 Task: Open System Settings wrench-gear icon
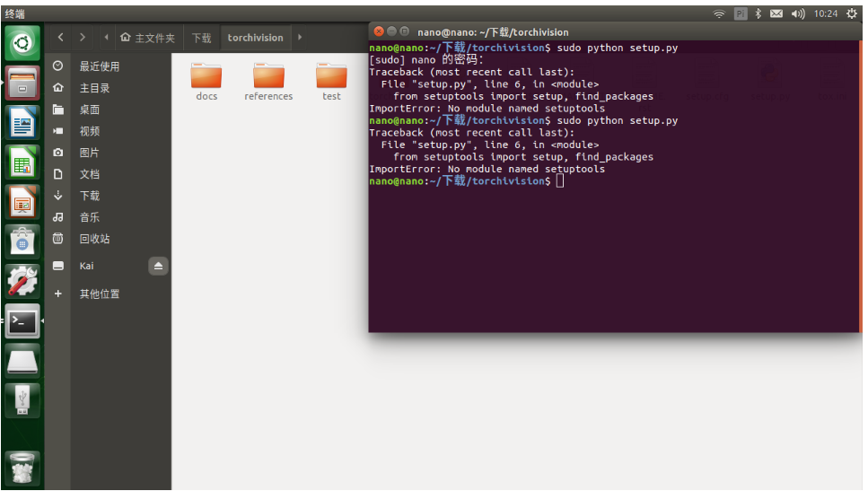(x=22, y=281)
